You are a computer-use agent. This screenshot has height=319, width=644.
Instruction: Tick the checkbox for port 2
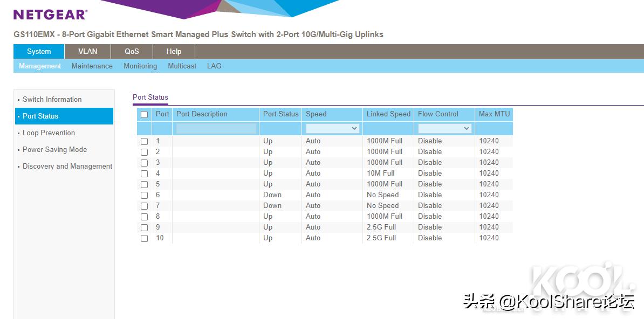tap(144, 152)
